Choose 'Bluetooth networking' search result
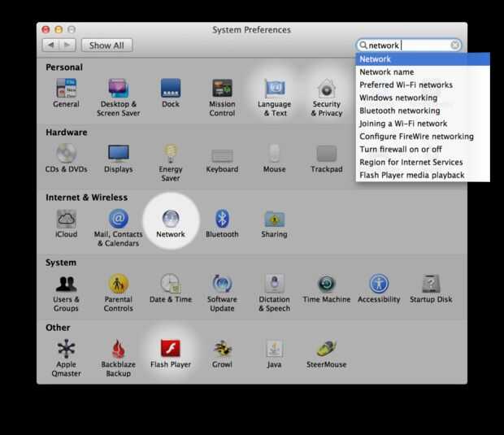The height and width of the screenshot is (435, 504). click(x=423, y=111)
